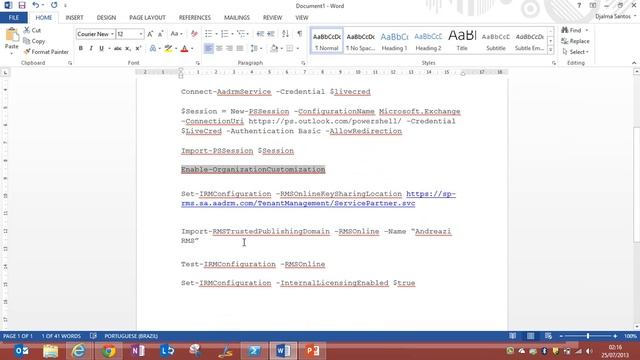Open the font name Courier New dropdown
This screenshot has height=360, width=640.
point(112,34)
